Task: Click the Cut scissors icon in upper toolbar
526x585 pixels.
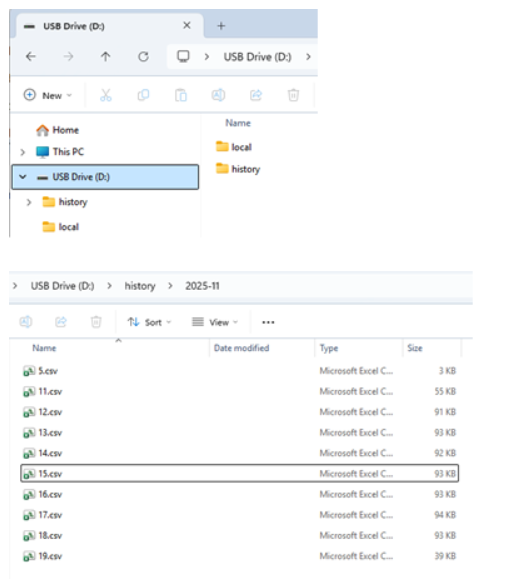Action: 106,95
